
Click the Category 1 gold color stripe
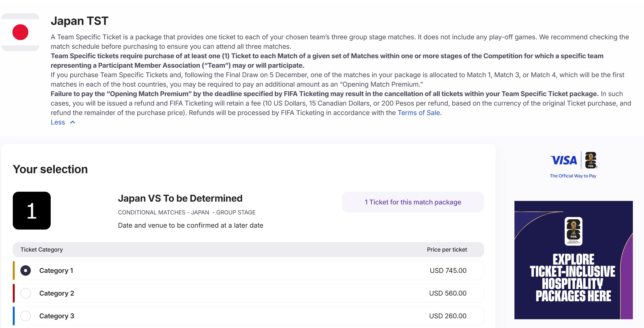(14, 270)
